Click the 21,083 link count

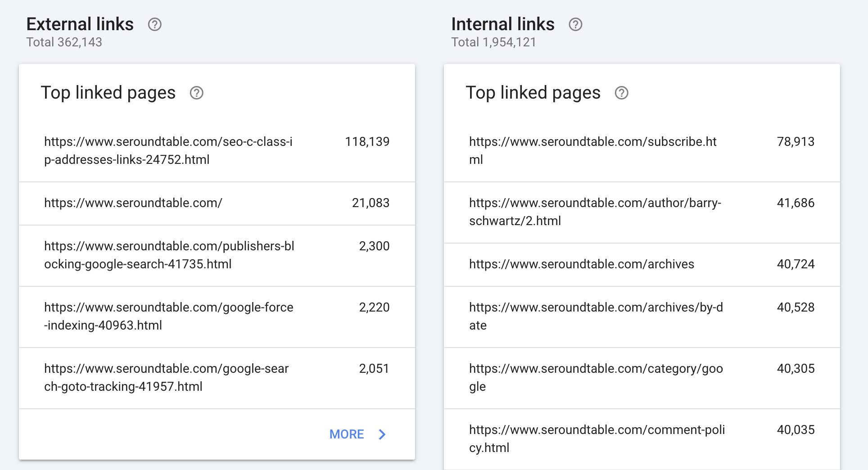(x=371, y=203)
